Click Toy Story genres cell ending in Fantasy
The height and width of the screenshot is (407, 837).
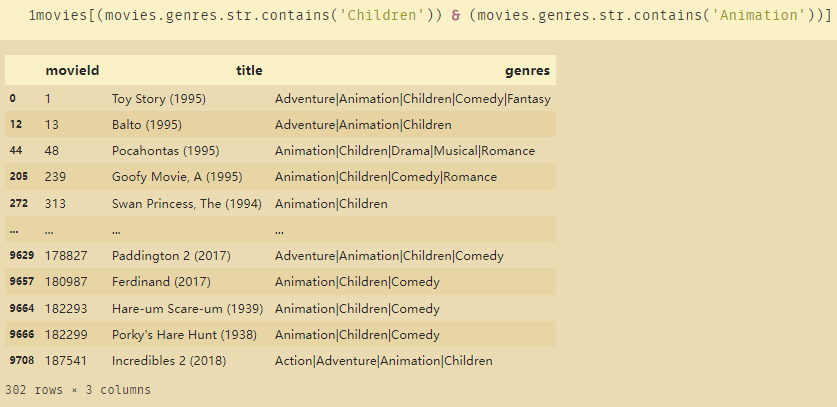pos(413,99)
